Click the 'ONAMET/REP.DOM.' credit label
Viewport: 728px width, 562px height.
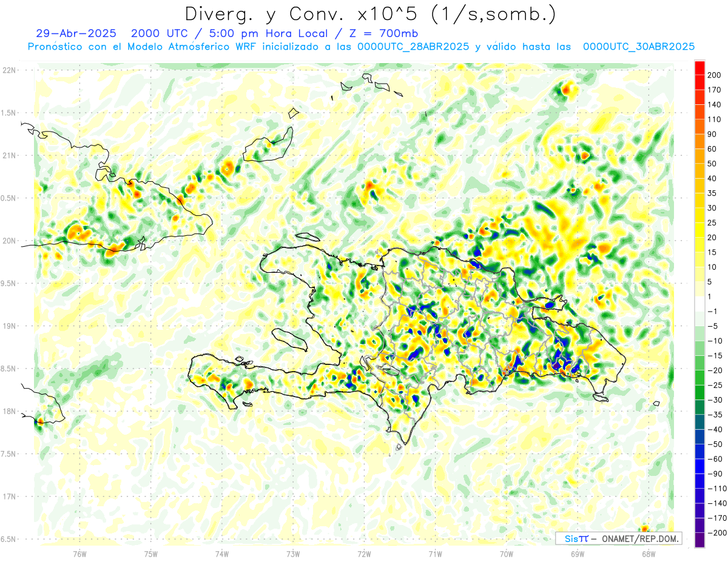point(641,539)
